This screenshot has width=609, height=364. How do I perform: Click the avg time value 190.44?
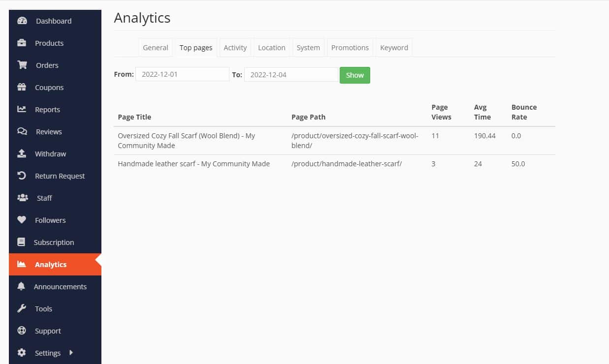coord(485,136)
